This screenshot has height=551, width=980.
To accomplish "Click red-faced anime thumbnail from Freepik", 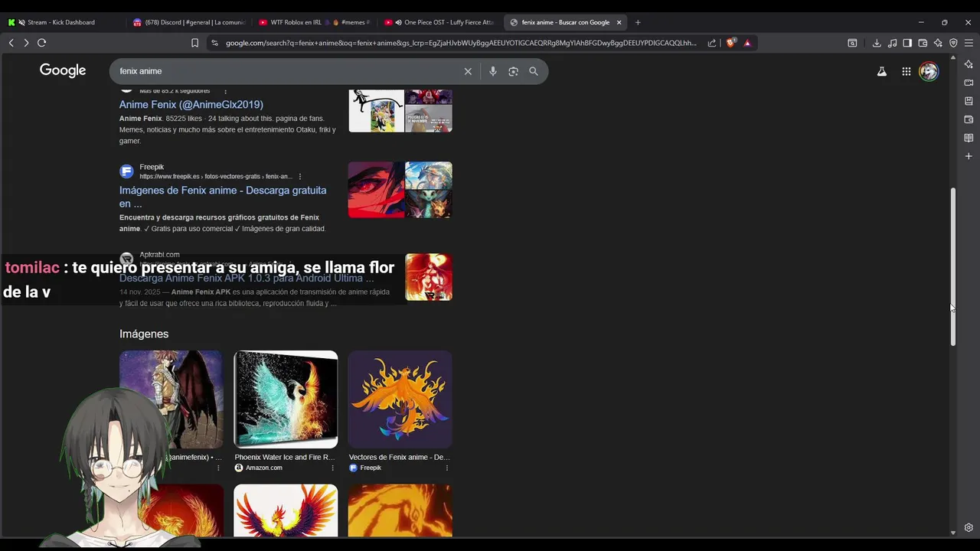I will pos(376,190).
